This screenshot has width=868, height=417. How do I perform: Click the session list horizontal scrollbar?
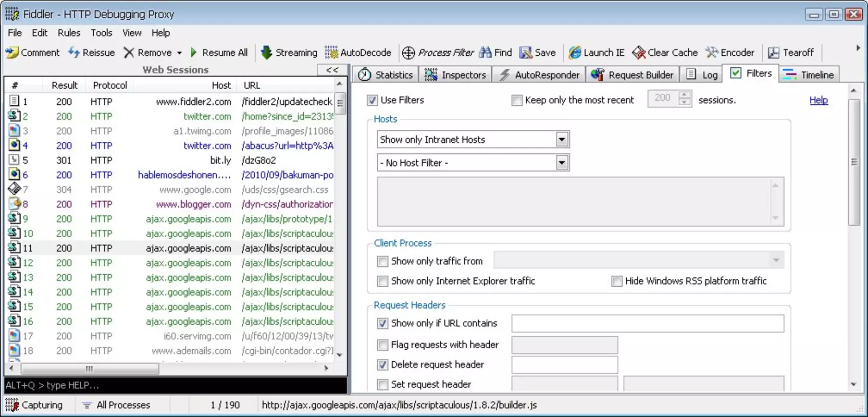coord(90,369)
